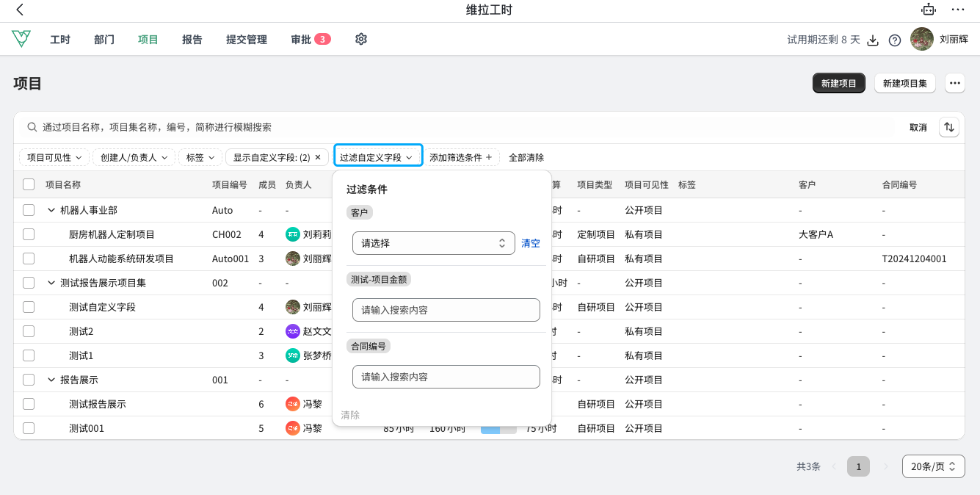Screen dimensions: 980x495
Task: Open the help question mark icon
Action: click(x=894, y=40)
